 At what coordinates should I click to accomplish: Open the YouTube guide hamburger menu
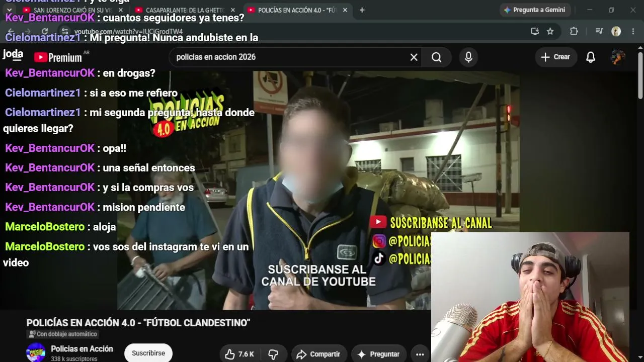(x=17, y=57)
